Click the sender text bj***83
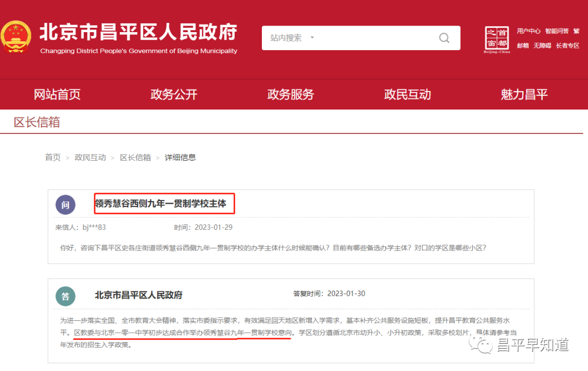This screenshot has height=371, width=588. tap(94, 227)
